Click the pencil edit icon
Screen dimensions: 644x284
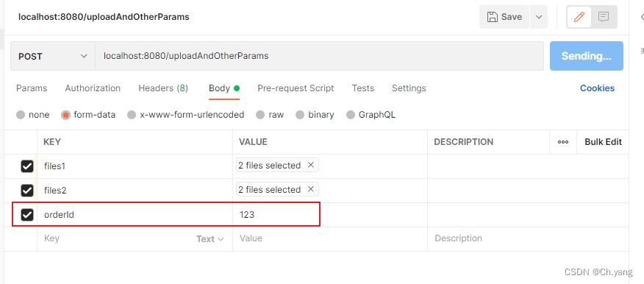click(x=579, y=17)
